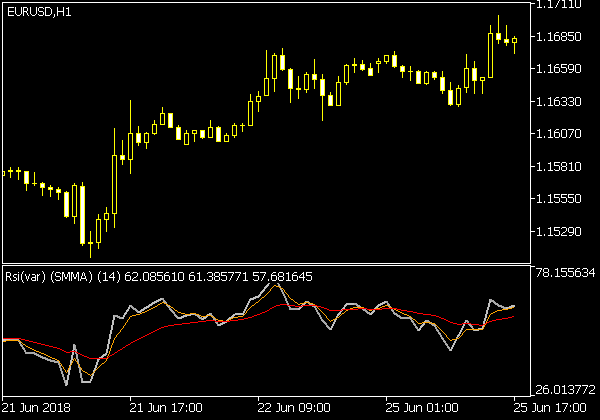Viewport: 600px width, 420px height.
Task: Click the 1.16330 price level label
Action: pyautogui.click(x=558, y=102)
